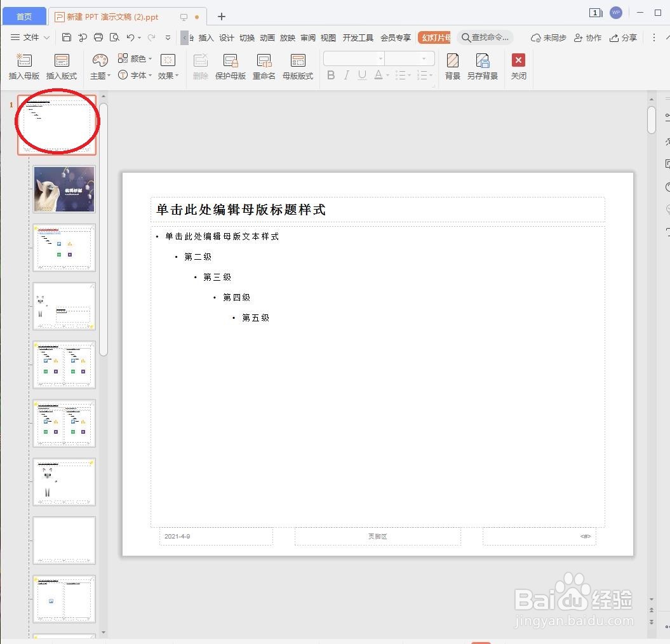This screenshot has height=644, width=670.
Task: Click the Undo arrow
Action: (130, 37)
